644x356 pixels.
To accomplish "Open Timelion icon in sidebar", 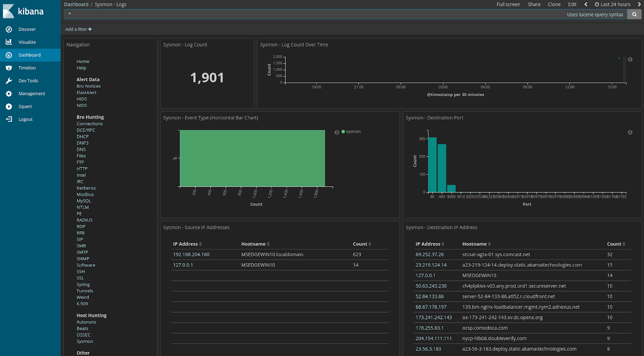I will 9,68.
